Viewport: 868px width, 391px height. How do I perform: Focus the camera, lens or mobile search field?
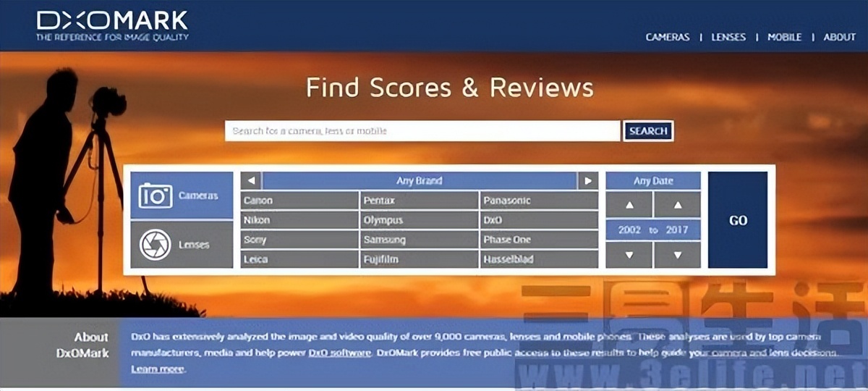tap(422, 131)
